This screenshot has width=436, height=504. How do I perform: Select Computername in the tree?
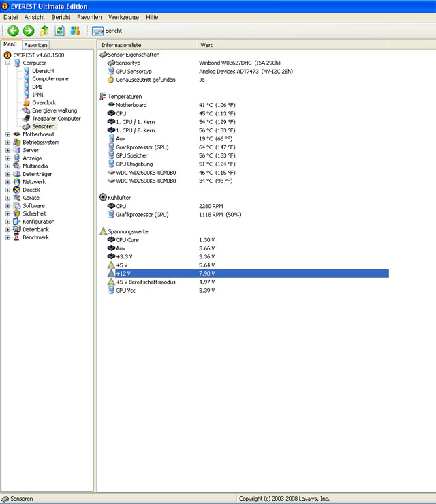tap(50, 78)
